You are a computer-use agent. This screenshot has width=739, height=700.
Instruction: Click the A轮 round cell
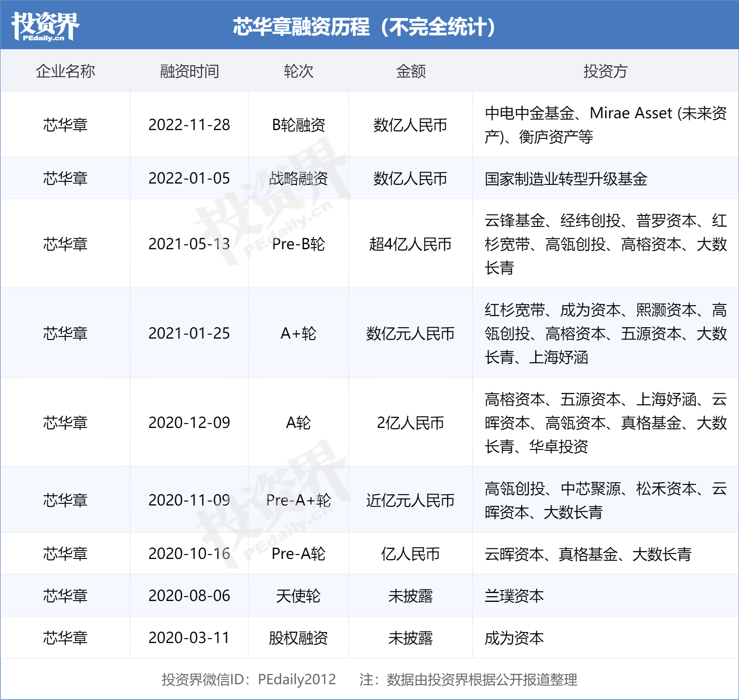coord(298,423)
